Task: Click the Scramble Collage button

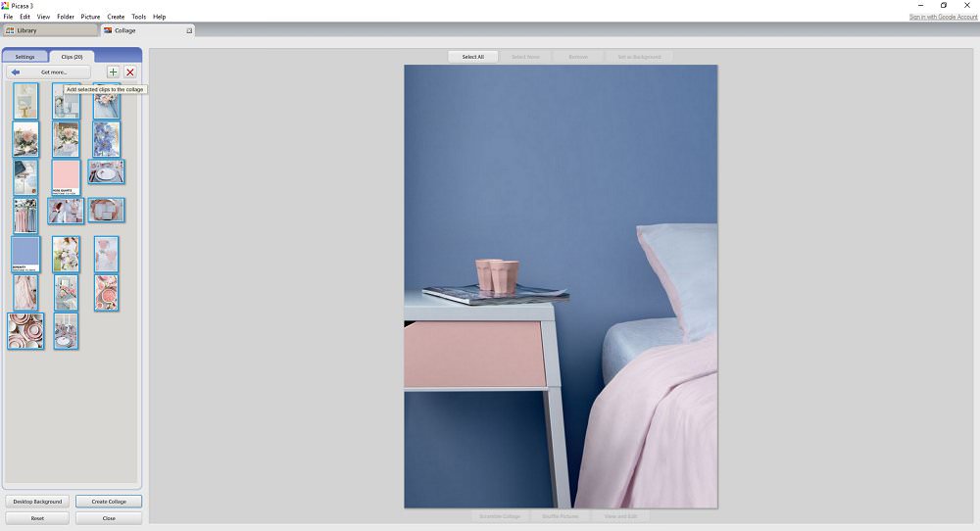Action: point(500,516)
